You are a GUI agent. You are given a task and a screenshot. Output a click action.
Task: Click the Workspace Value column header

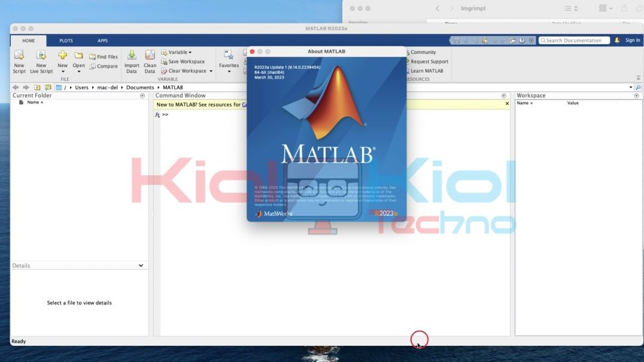coord(573,103)
